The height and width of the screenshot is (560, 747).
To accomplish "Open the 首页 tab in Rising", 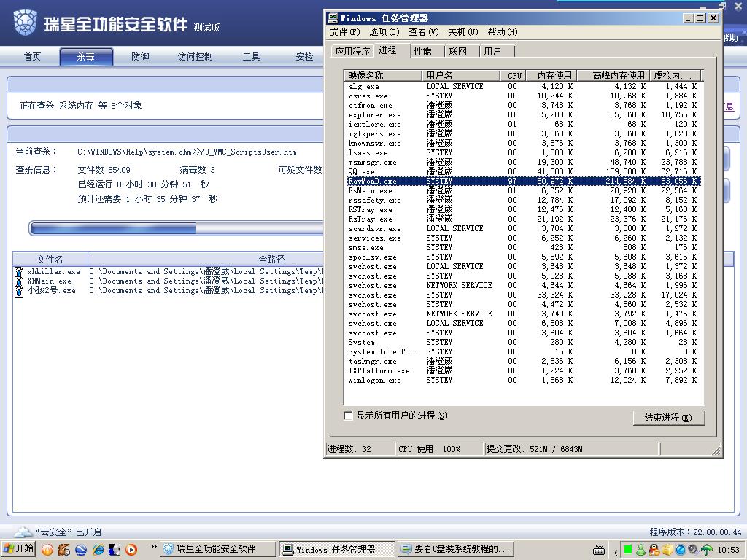I will tap(32, 57).
